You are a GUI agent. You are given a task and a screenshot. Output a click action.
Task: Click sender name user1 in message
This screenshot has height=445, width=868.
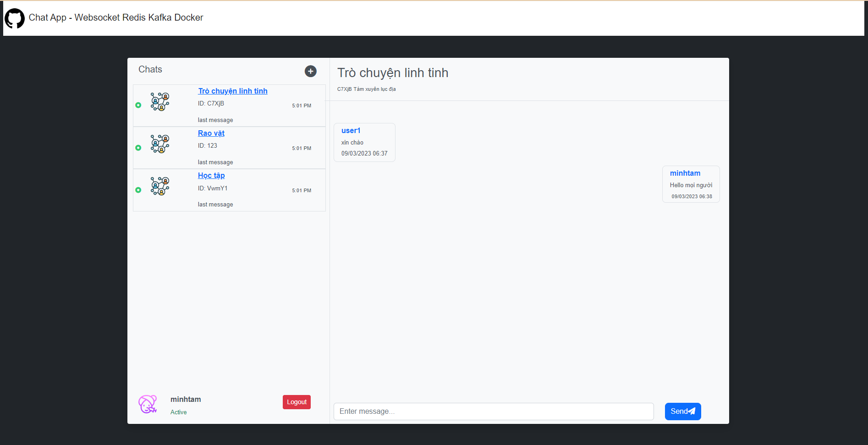click(351, 131)
